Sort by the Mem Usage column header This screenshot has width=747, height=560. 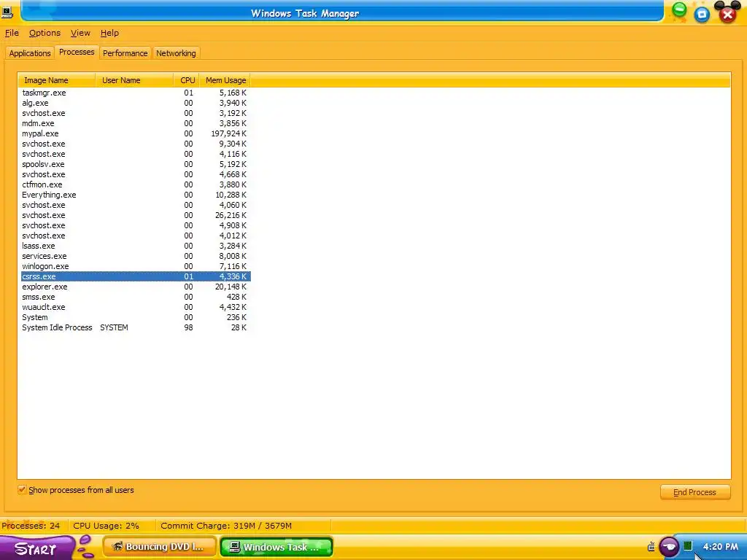225,80
